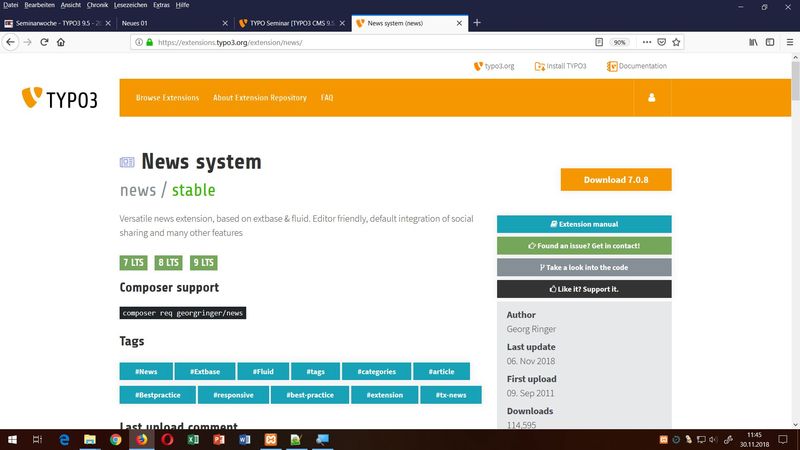Reload the News system page
Image resolution: width=800 pixels, height=450 pixels.
coord(44,42)
